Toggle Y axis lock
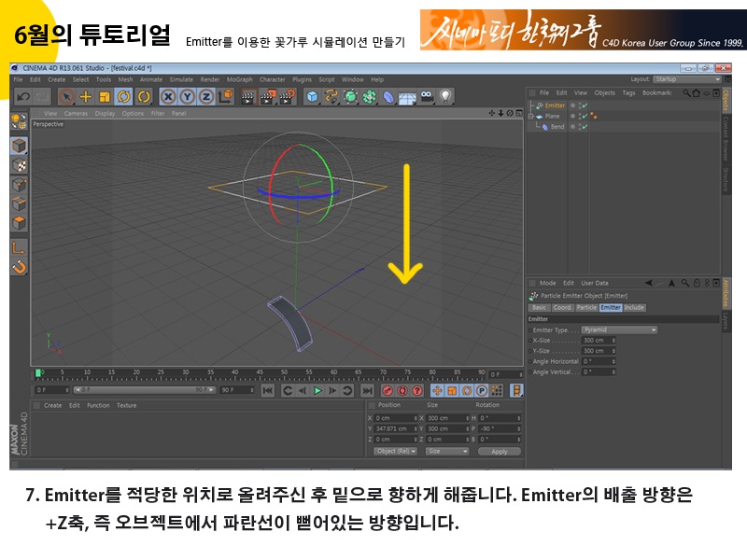This screenshot has height=560, width=747. click(x=188, y=97)
